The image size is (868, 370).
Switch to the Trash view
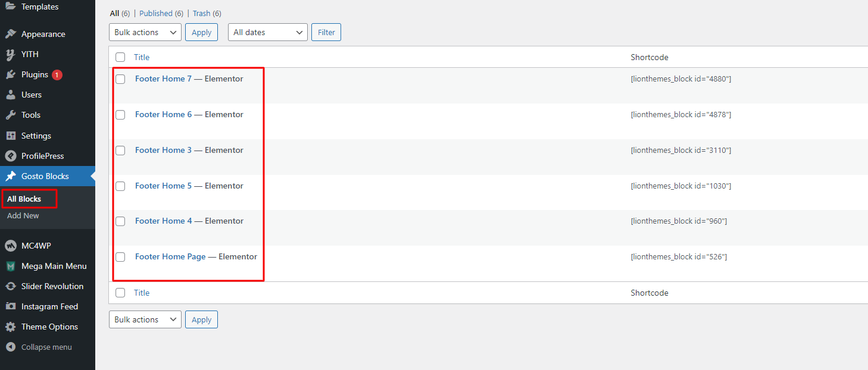[201, 13]
